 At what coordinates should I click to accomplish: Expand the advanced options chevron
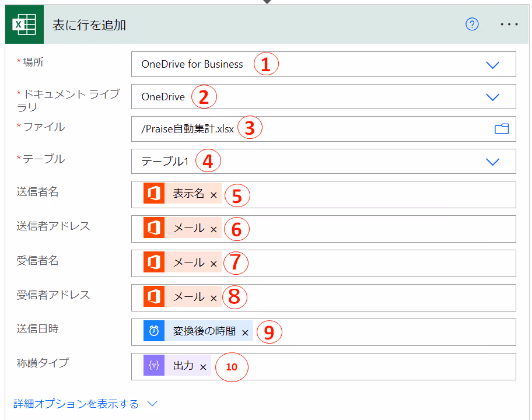[x=153, y=404]
